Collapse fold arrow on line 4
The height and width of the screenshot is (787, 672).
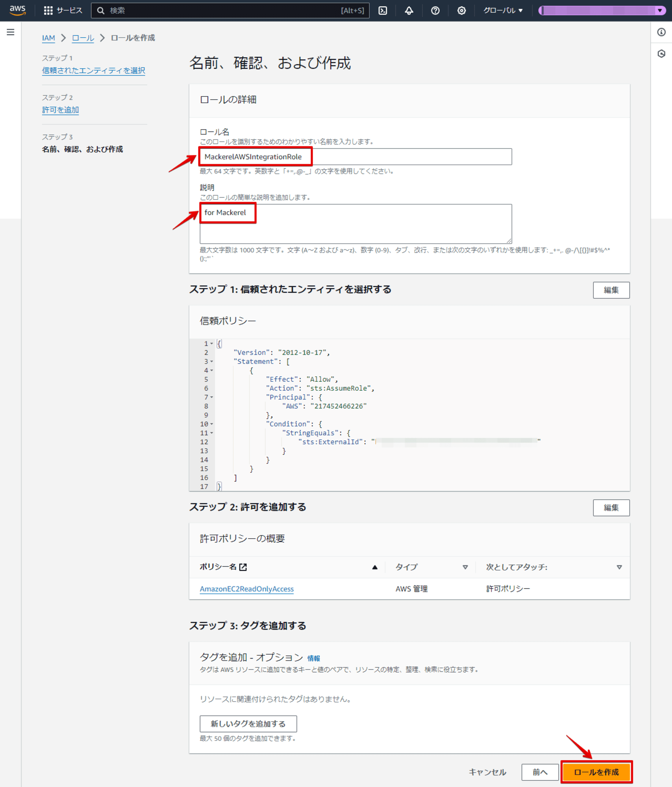tap(212, 370)
